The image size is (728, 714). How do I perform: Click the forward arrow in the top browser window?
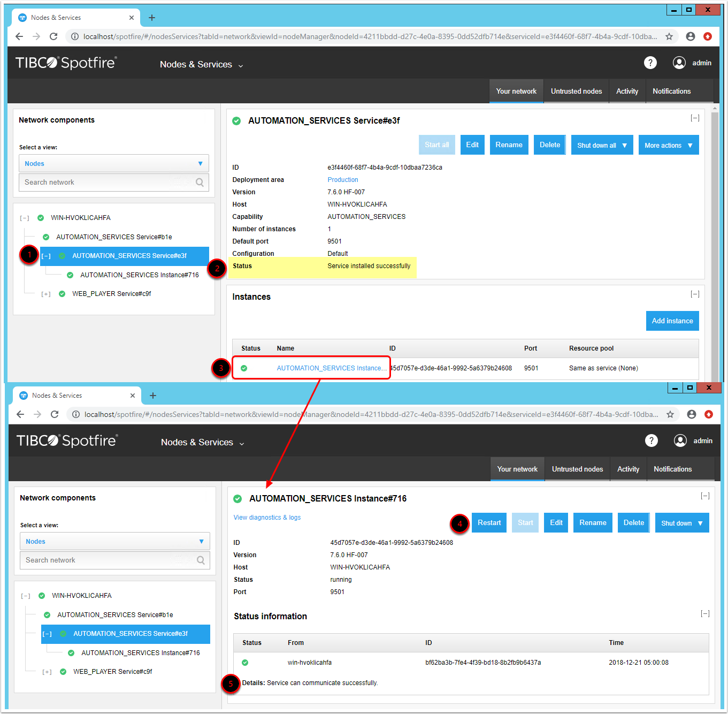(x=36, y=36)
